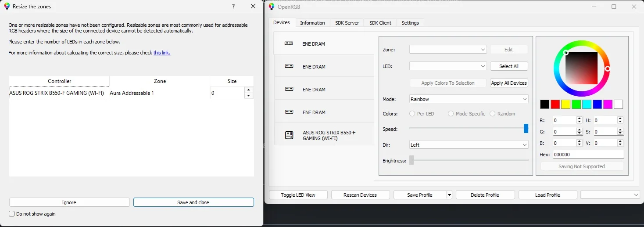Pick the white color swatch
This screenshot has height=227, width=644.
click(618, 104)
